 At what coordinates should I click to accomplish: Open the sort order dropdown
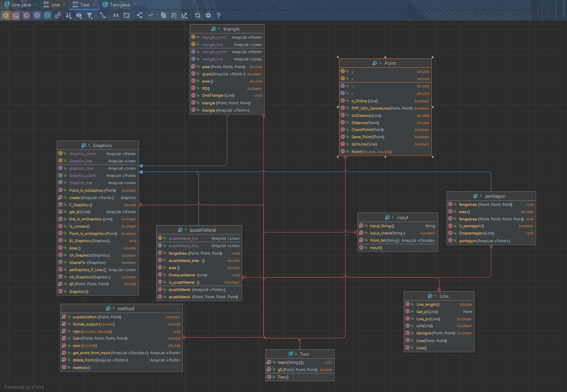(x=68, y=15)
